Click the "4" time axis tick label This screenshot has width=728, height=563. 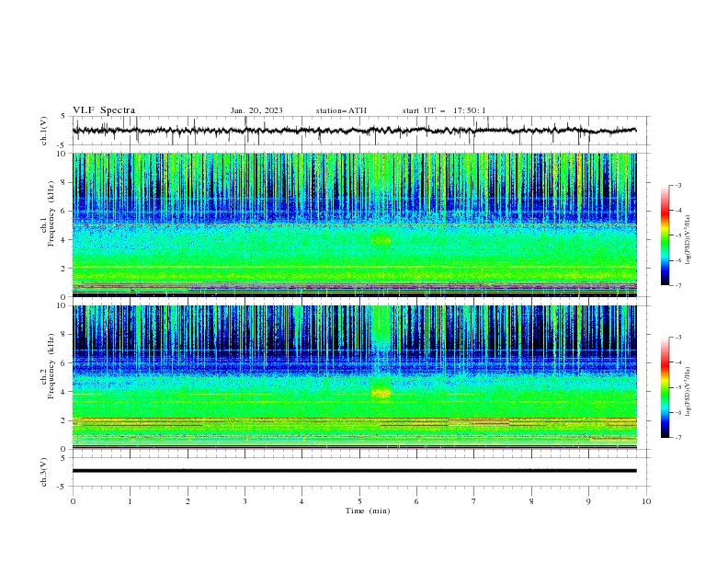[301, 501]
